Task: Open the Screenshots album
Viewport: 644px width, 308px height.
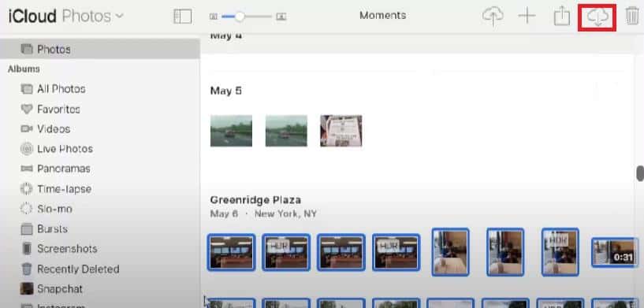Action: click(67, 248)
